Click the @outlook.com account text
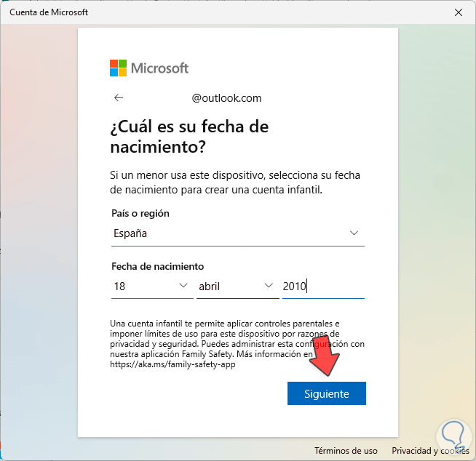476x461 pixels. (x=226, y=98)
